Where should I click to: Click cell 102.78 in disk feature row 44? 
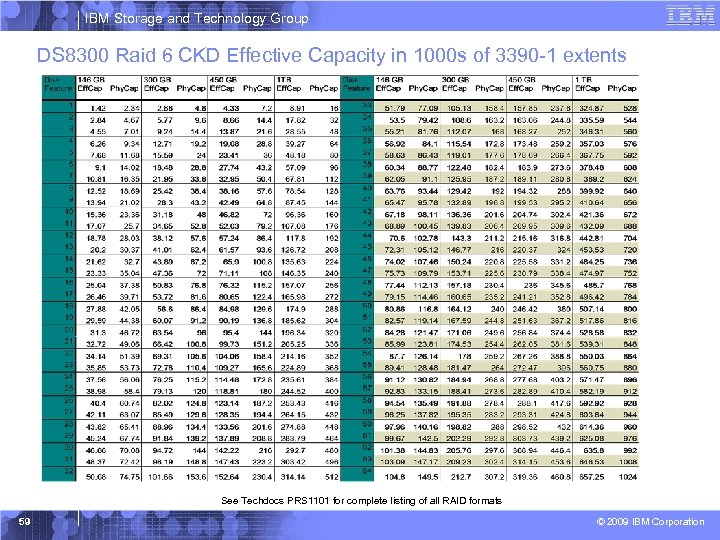click(427, 238)
